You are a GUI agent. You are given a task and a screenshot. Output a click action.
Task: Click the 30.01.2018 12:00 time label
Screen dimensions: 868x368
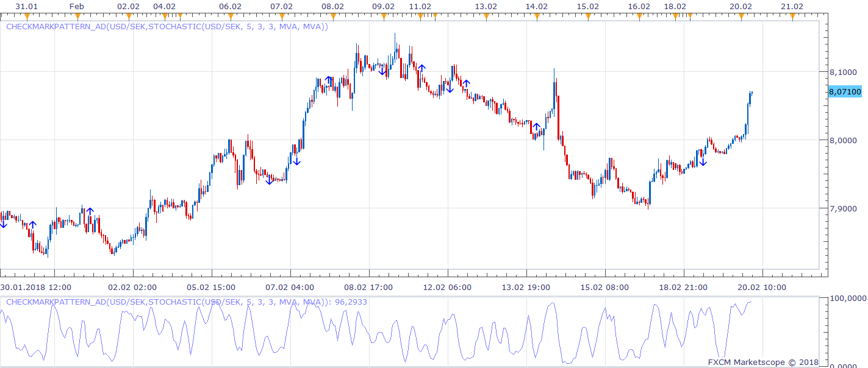click(x=35, y=287)
